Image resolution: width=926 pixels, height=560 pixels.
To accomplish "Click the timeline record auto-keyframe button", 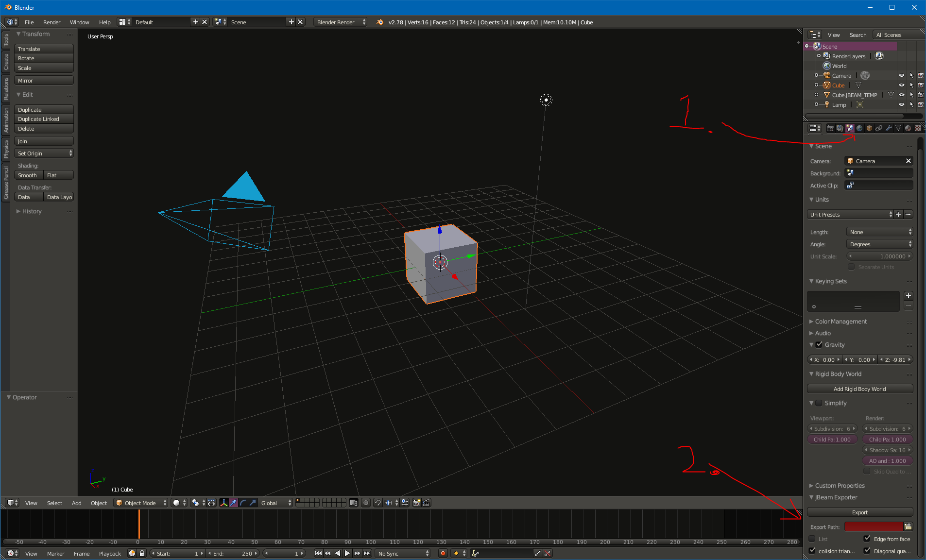I will [x=443, y=553].
